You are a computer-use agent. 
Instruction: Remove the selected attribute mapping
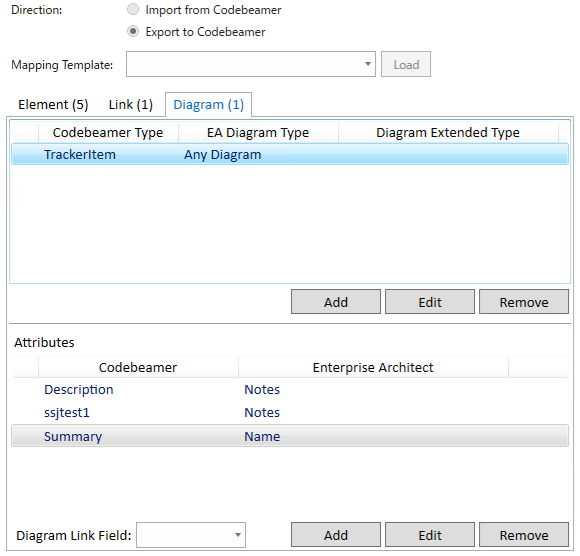[x=523, y=535]
